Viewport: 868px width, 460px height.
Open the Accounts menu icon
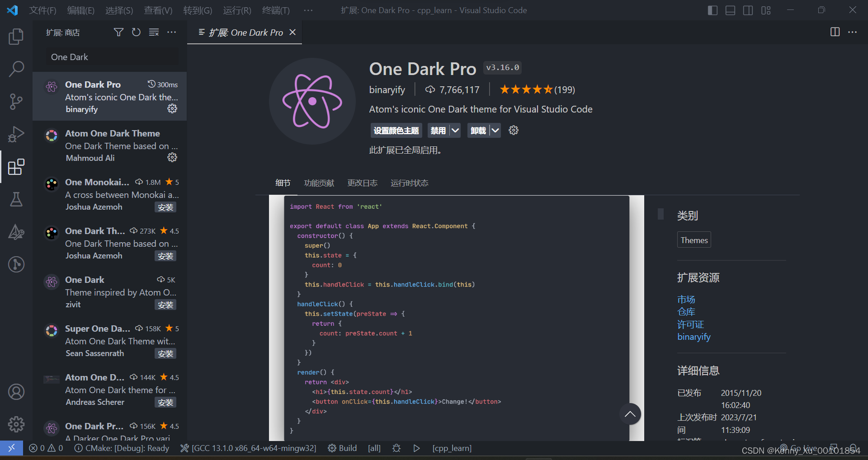(16, 392)
